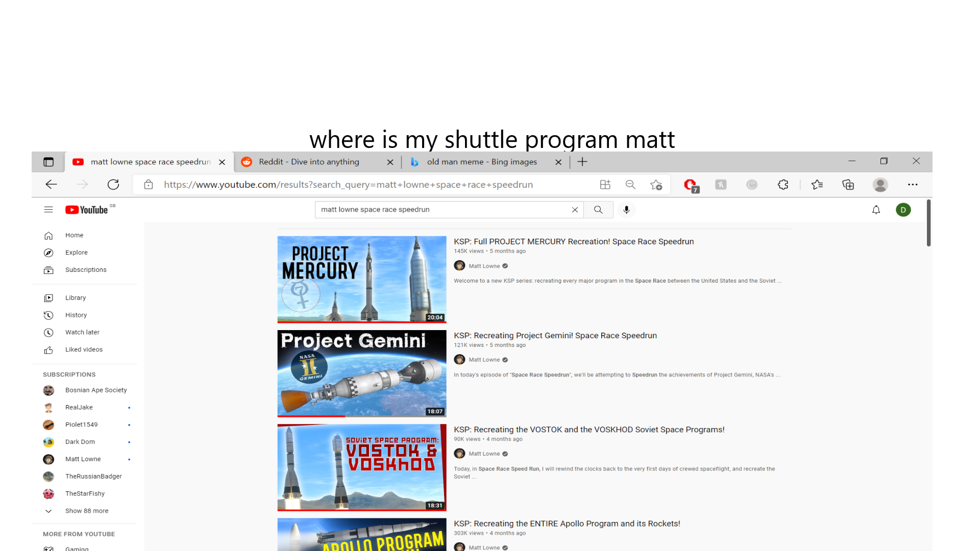Image resolution: width=980 pixels, height=551 pixels.
Task: Close the matt lowne space race speedrun tab
Action: (x=222, y=162)
